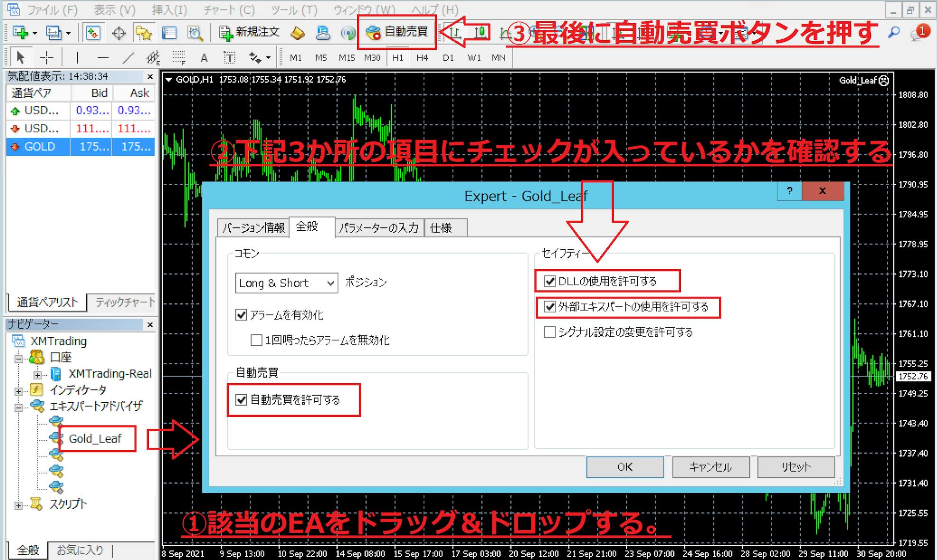Select the equidistant channel tool
This screenshot has height=560, width=938.
pyautogui.click(x=153, y=58)
